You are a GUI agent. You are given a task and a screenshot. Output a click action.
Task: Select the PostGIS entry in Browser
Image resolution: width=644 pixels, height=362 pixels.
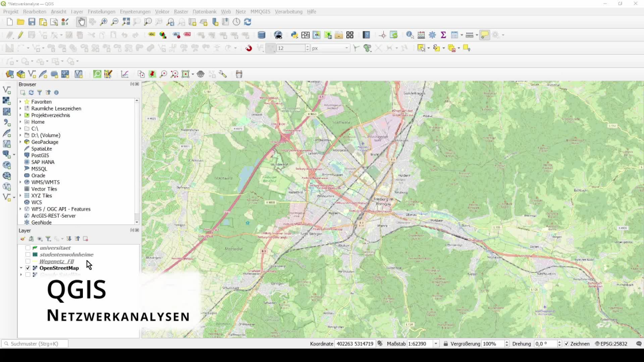coord(40,155)
